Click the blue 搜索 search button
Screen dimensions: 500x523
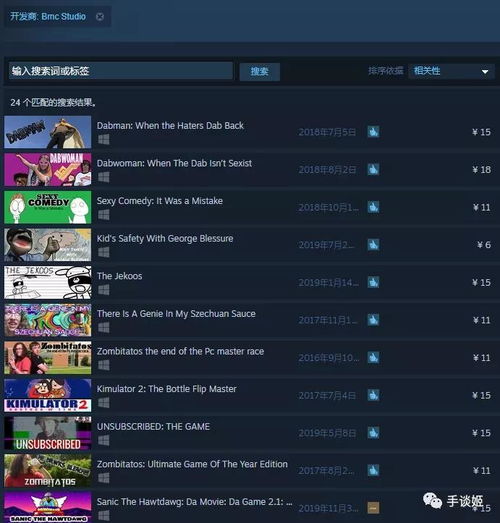pyautogui.click(x=260, y=71)
